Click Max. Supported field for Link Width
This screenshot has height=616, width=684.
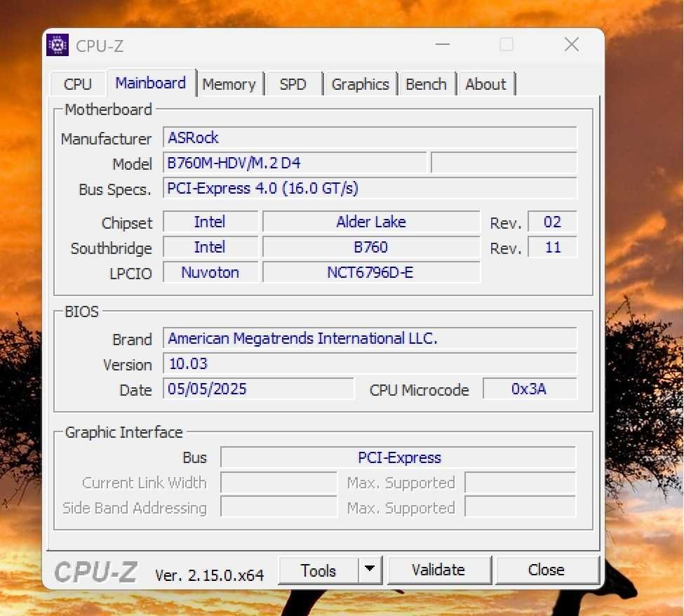(x=520, y=483)
